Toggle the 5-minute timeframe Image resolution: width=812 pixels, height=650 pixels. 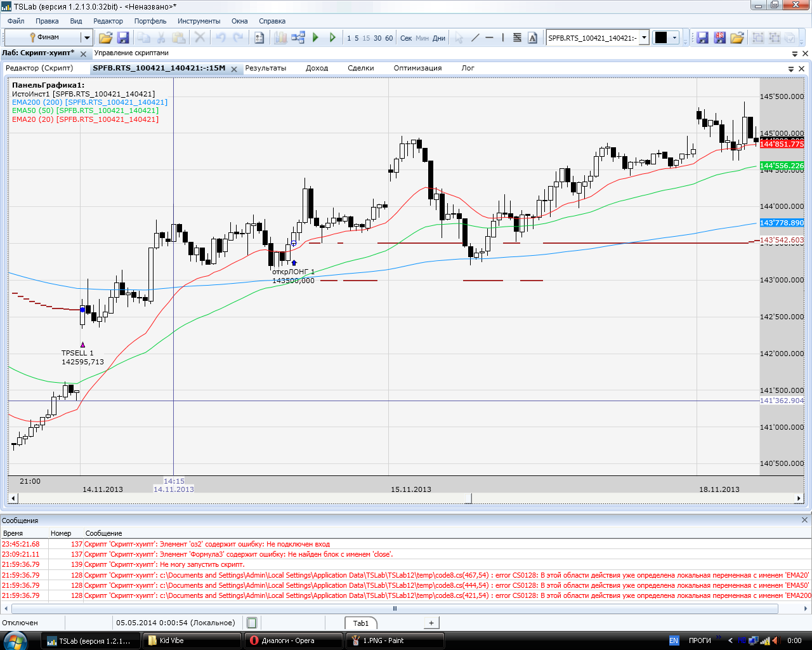click(x=357, y=38)
